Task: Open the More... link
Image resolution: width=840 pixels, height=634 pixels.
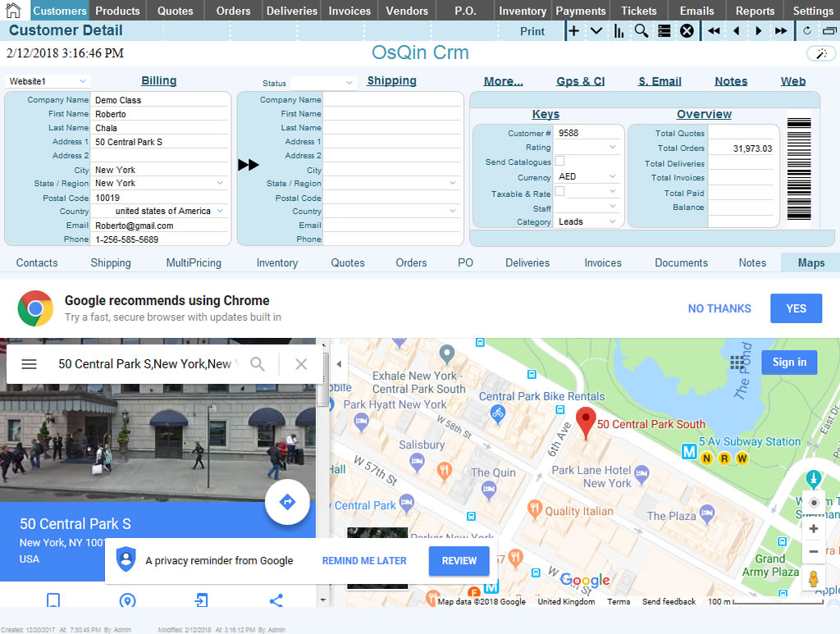Action: [503, 81]
